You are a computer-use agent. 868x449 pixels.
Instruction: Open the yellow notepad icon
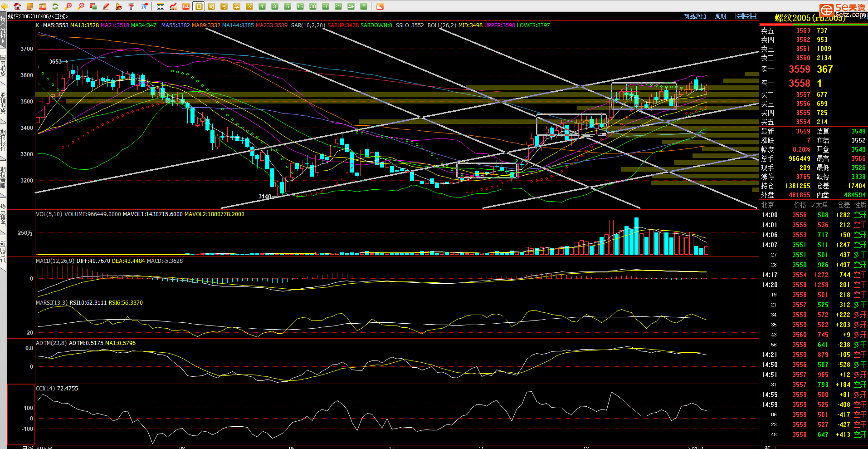[30, 6]
